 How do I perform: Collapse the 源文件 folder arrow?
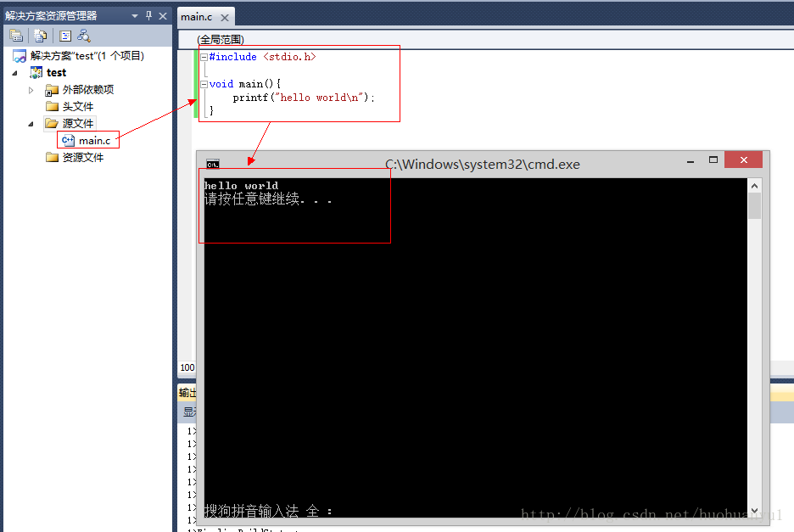coord(31,124)
